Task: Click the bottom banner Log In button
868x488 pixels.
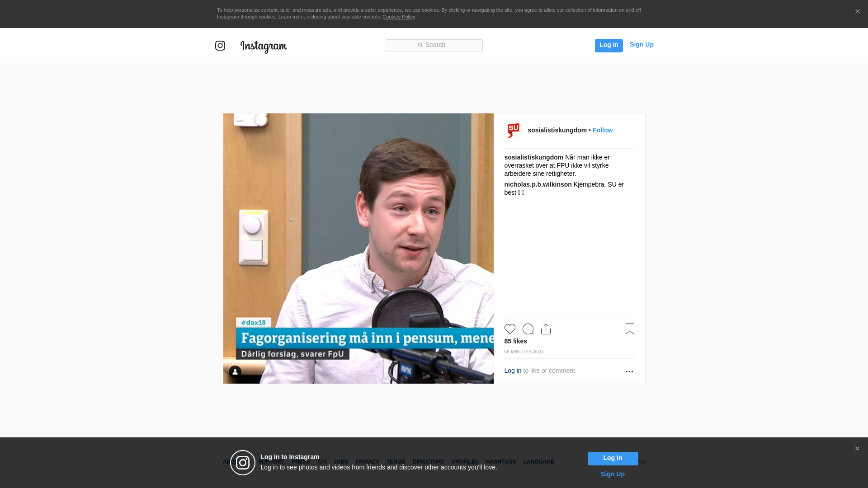Action: tap(613, 459)
